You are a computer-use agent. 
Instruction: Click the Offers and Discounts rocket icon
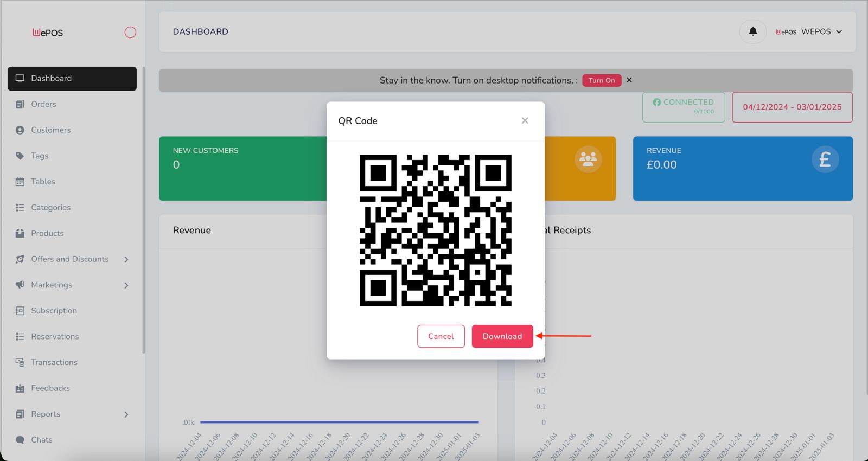pos(20,259)
